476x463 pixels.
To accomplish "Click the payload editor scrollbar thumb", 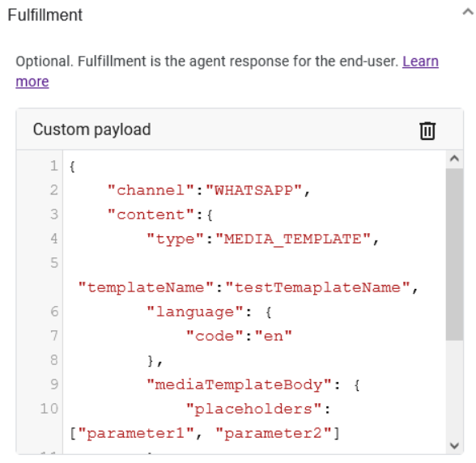I will [x=454, y=254].
